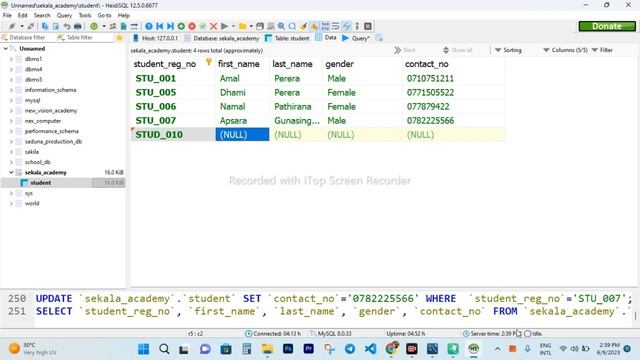Open Visual Studio Code from the taskbar

click(371, 349)
